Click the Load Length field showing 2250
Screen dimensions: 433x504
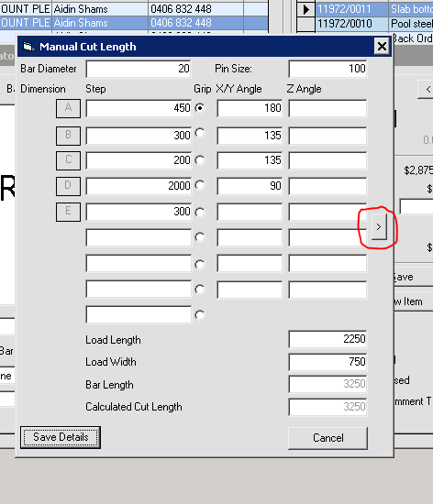click(328, 339)
